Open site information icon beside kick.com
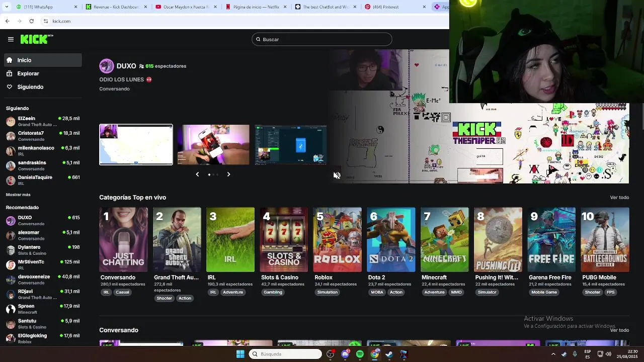The image size is (644, 362). click(x=46, y=21)
